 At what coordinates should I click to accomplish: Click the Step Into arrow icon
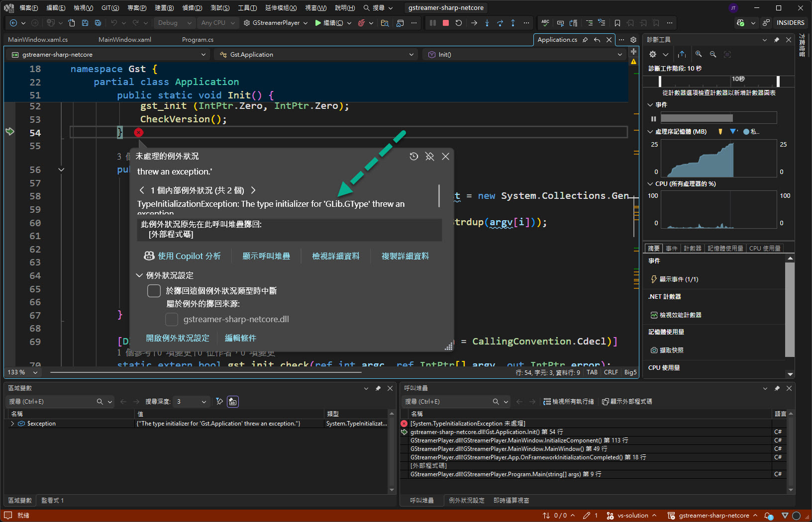[x=487, y=23]
